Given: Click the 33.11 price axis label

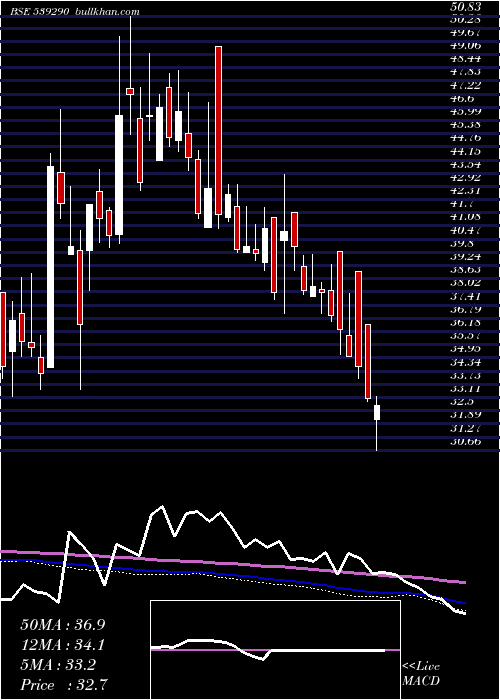Looking at the screenshot, I should (465, 388).
